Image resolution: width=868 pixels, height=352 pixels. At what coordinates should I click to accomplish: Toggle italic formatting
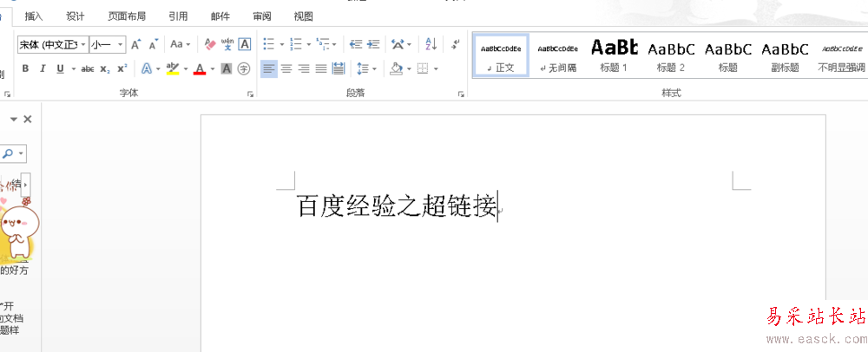(x=43, y=68)
